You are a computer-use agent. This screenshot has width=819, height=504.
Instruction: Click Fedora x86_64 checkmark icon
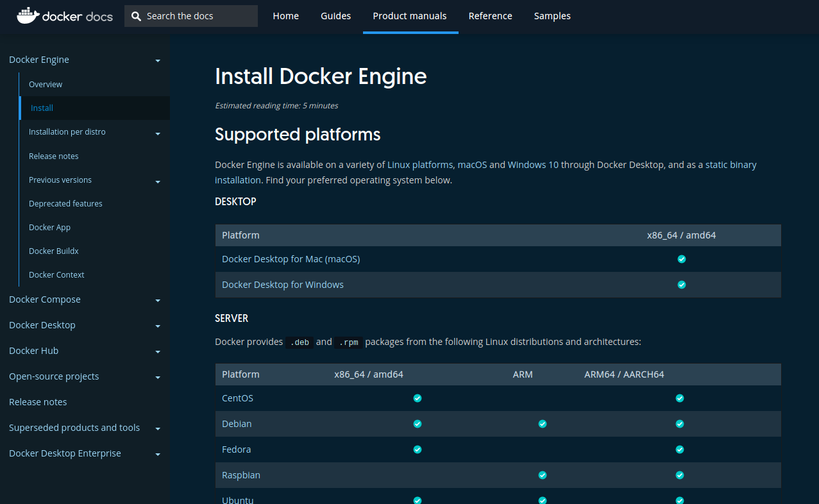point(418,449)
